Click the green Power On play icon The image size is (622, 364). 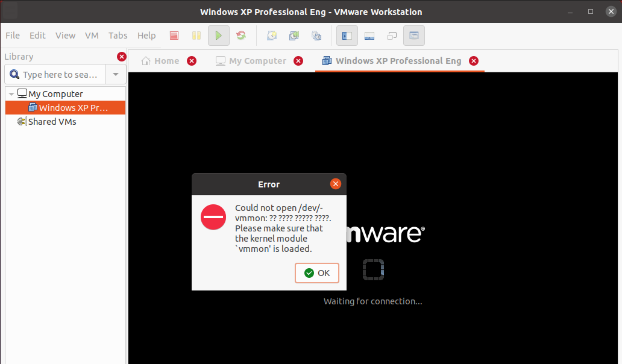[x=219, y=36]
